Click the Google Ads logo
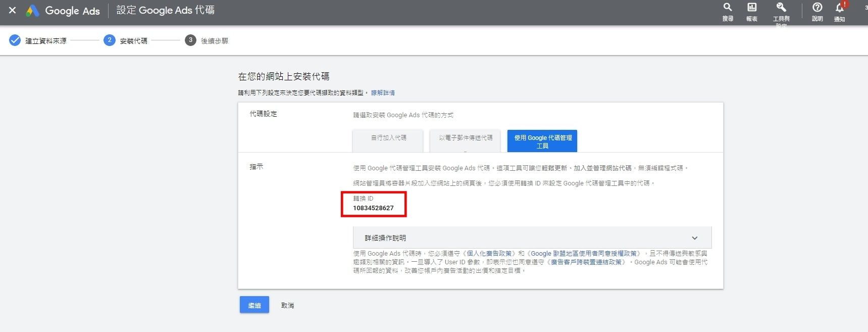The height and width of the screenshot is (332, 868). [x=63, y=11]
